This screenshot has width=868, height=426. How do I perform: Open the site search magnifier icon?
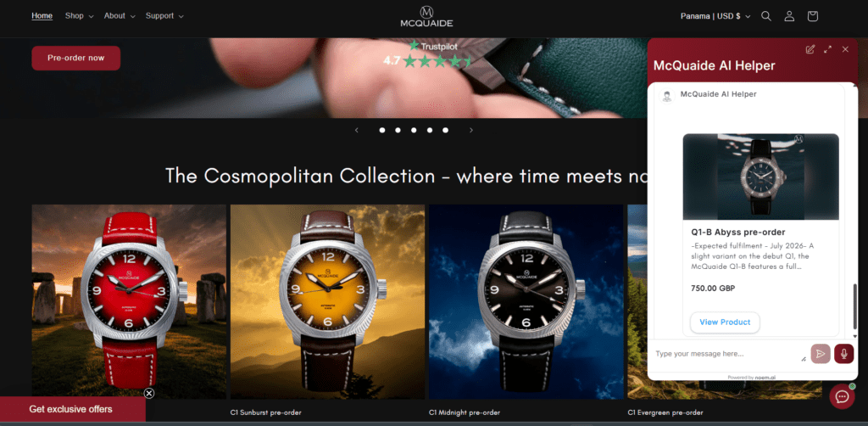(766, 16)
